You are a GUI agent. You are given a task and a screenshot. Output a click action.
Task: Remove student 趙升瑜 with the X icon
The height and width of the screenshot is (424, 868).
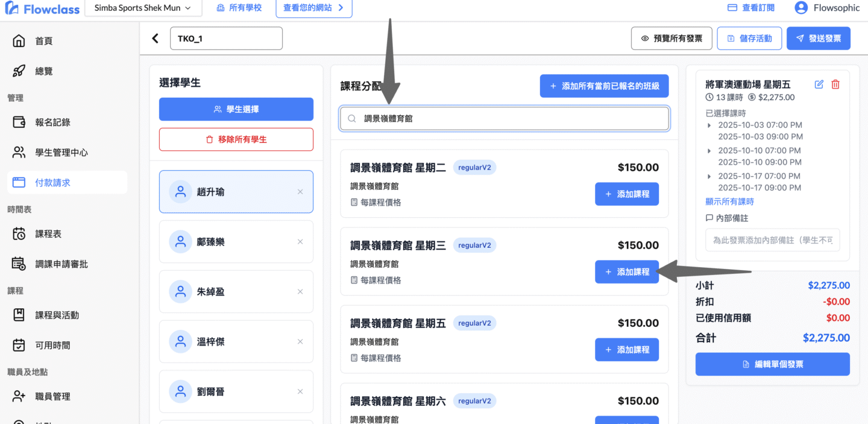pyautogui.click(x=300, y=192)
